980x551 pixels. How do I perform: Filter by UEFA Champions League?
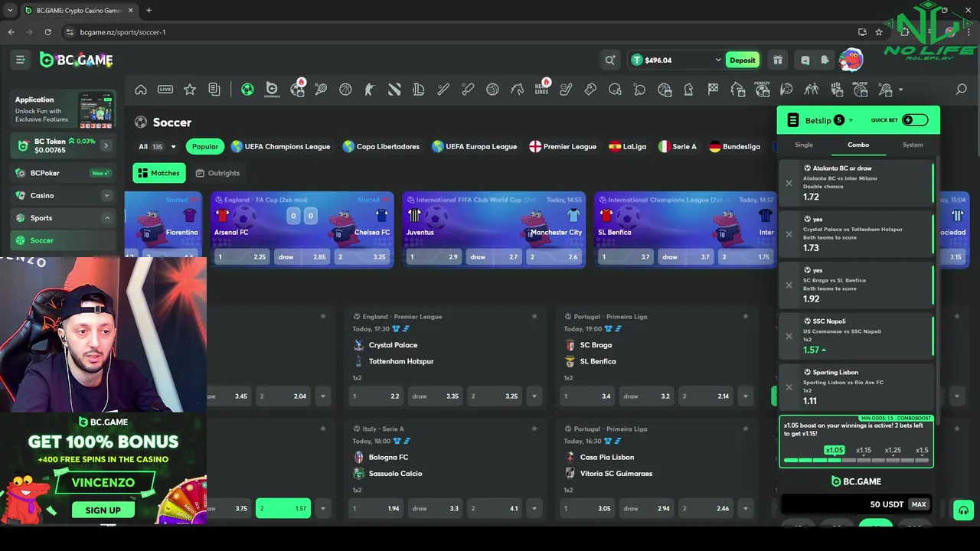pyautogui.click(x=280, y=146)
